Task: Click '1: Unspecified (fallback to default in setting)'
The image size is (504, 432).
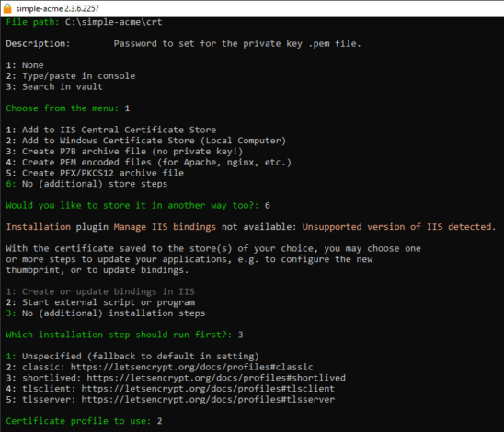Action: tap(132, 357)
